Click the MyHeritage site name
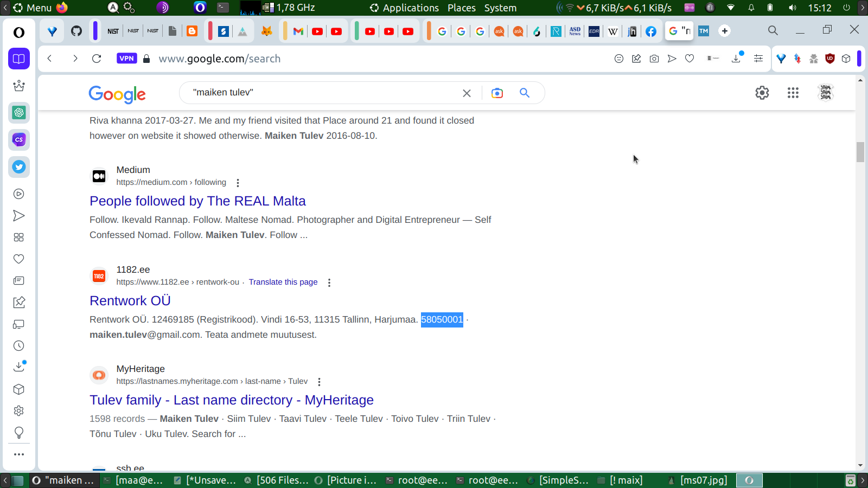868x488 pixels. pos(141,369)
